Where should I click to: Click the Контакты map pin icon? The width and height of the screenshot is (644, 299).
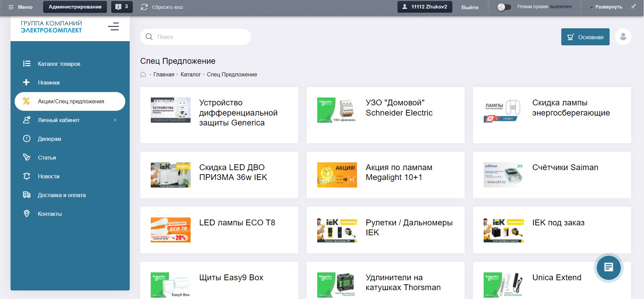tap(27, 214)
